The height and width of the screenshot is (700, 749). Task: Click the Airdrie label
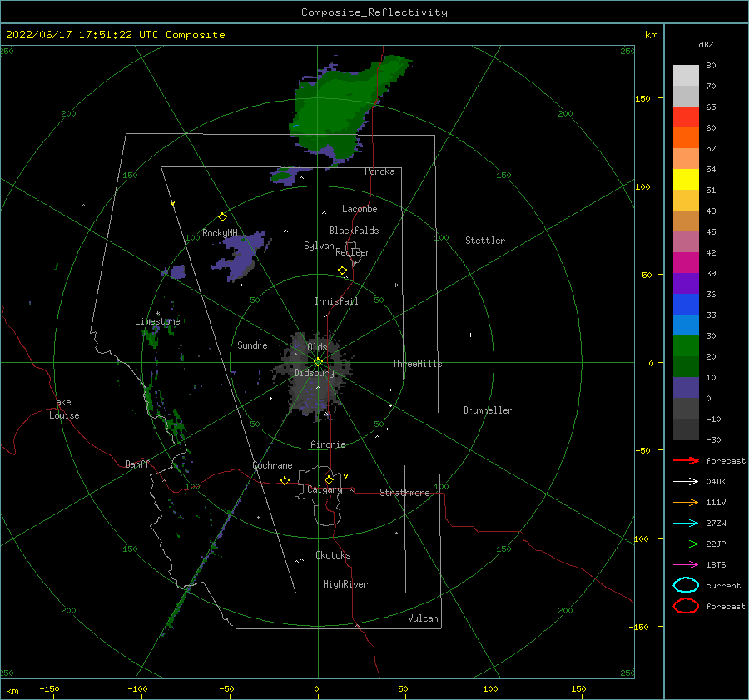point(328,444)
